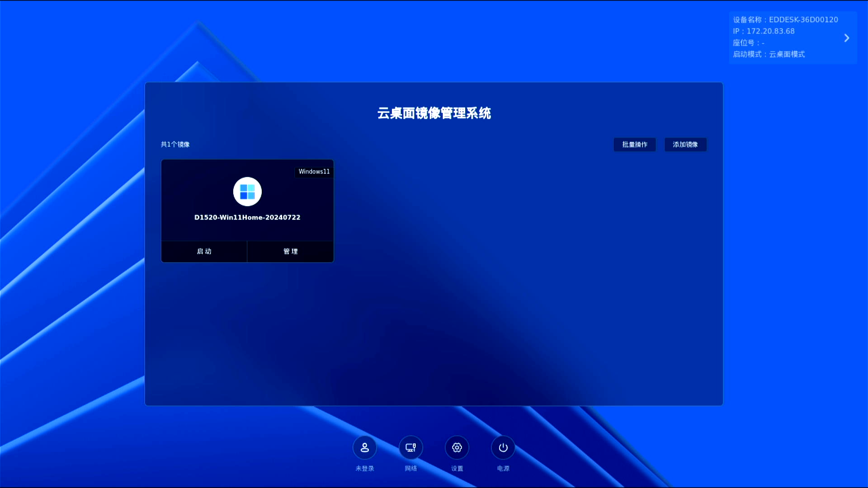
Task: Click the Windows 11 logo on the image card
Action: 247,192
